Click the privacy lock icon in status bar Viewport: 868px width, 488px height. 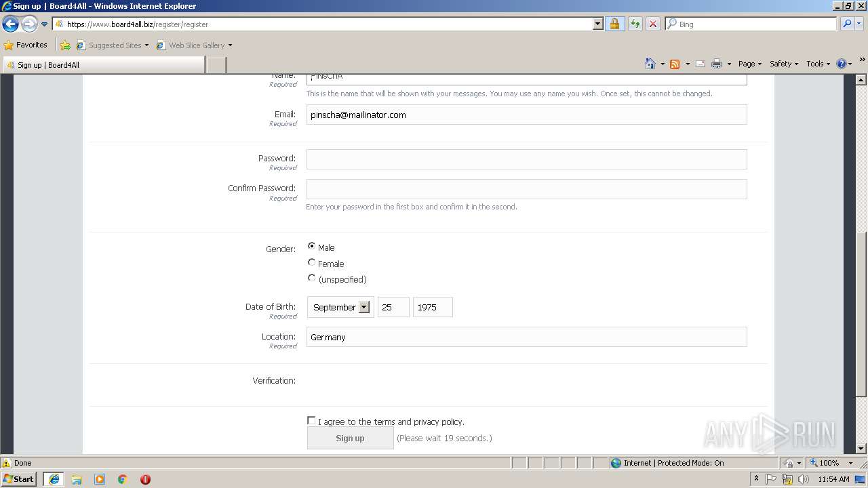(788, 463)
